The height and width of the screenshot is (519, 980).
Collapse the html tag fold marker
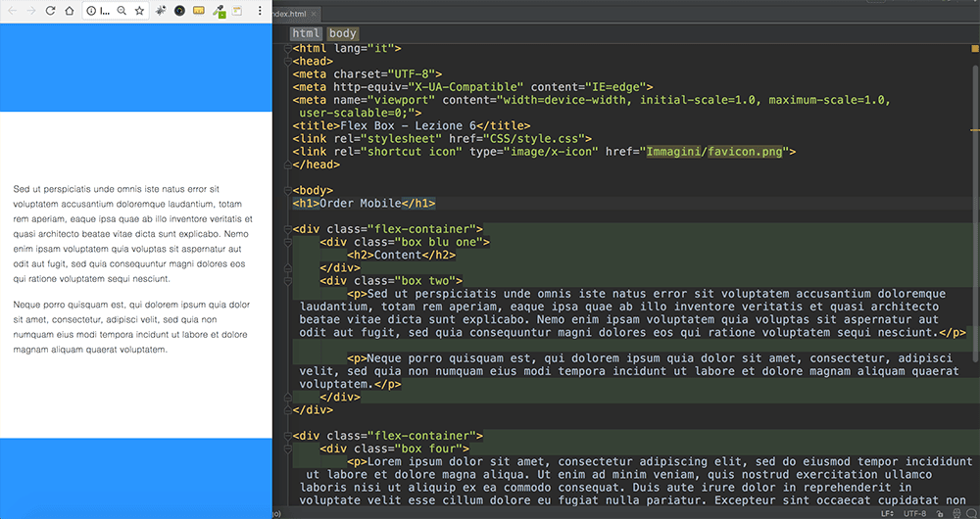[x=288, y=48]
